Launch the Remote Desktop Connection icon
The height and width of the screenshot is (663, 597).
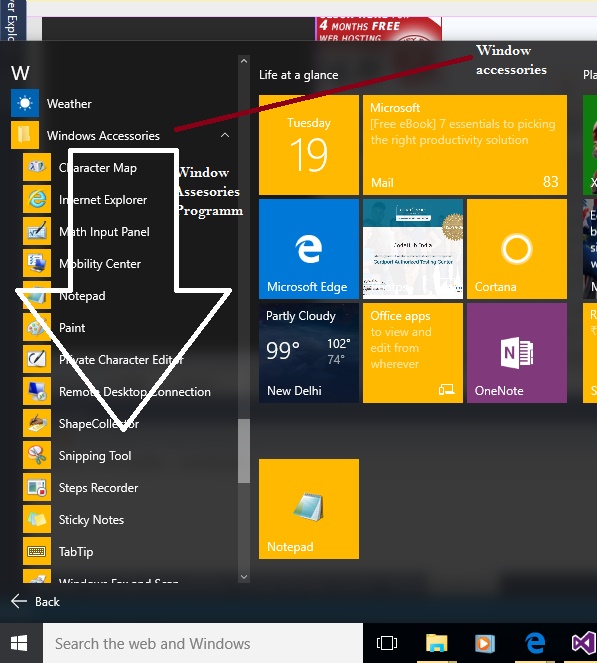click(37, 392)
